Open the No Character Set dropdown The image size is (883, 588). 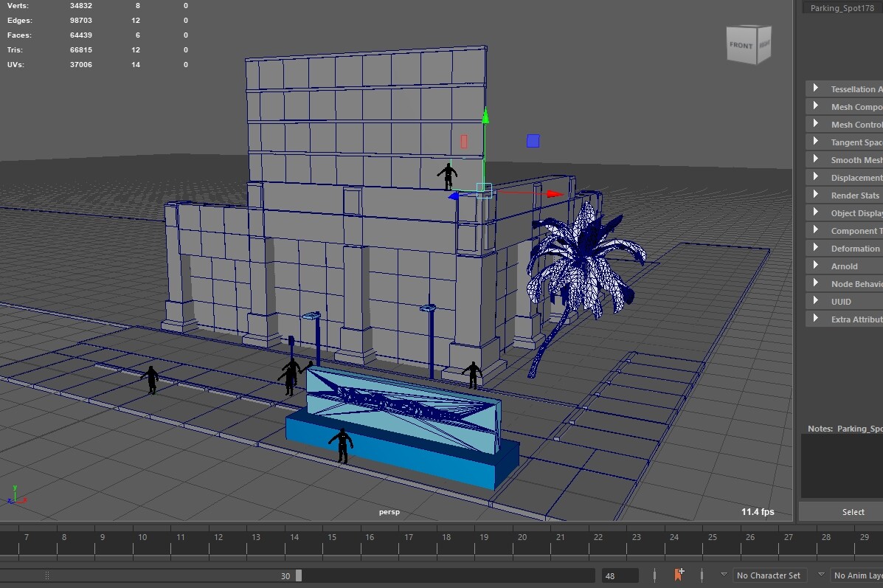[769, 575]
